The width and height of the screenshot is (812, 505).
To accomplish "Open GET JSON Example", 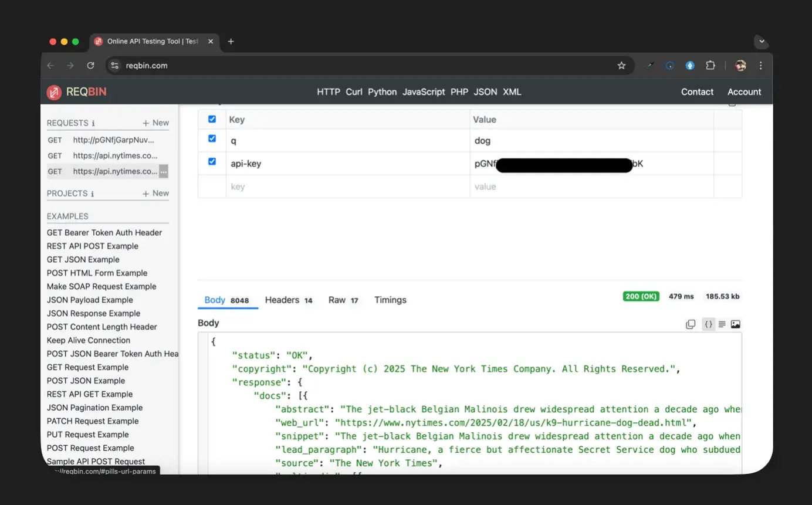I will [83, 260].
